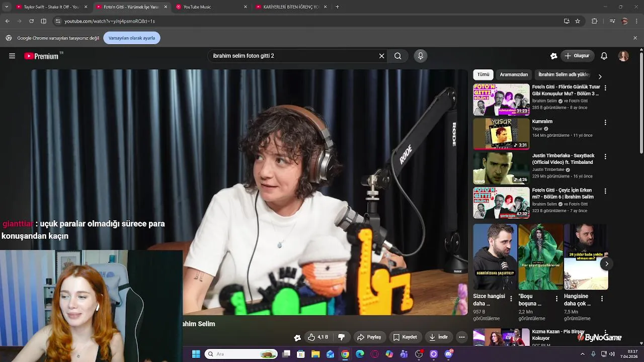Play the Boşu boşuna short thumbnail
The height and width of the screenshot is (362, 644).
click(541, 256)
